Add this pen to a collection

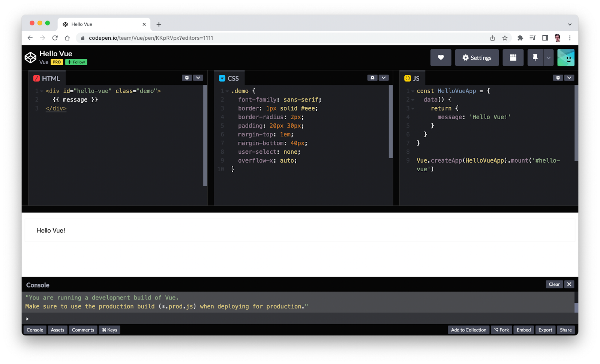[469, 330]
